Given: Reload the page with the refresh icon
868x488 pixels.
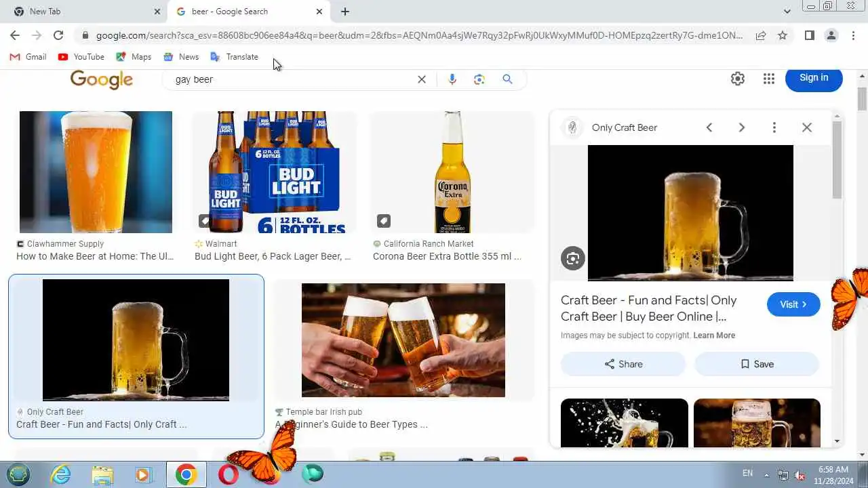Looking at the screenshot, I should pos(58,35).
